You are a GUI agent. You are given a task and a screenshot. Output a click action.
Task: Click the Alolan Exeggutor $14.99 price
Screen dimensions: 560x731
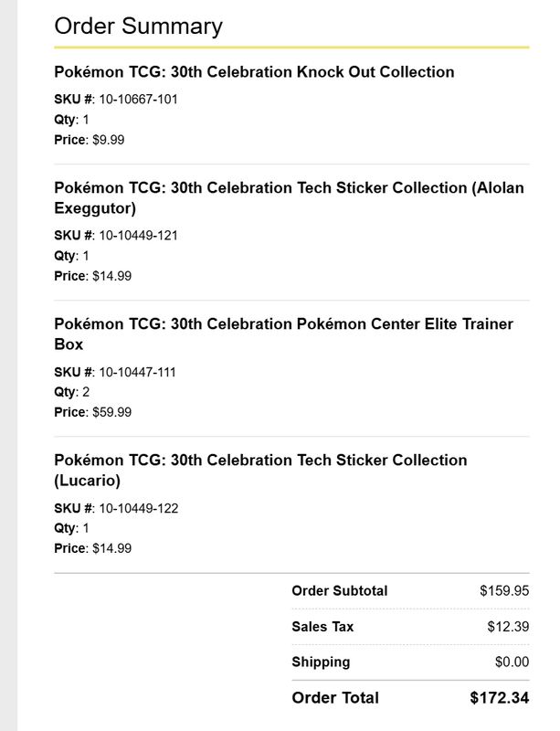(x=111, y=276)
